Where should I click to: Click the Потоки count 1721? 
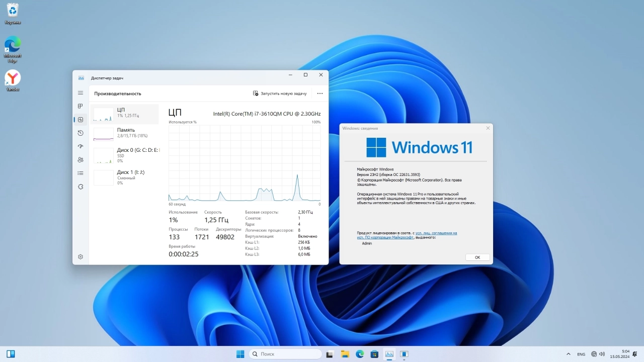[202, 237]
